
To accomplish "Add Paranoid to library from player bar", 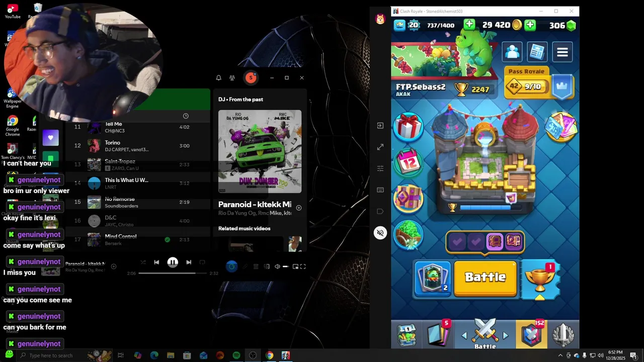I will coord(114,266).
